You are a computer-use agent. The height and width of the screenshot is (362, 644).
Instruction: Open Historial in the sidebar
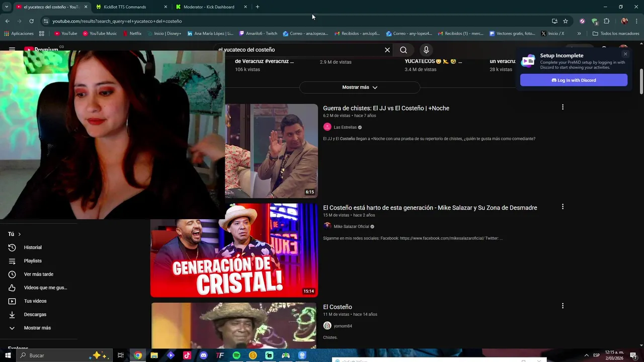point(33,247)
